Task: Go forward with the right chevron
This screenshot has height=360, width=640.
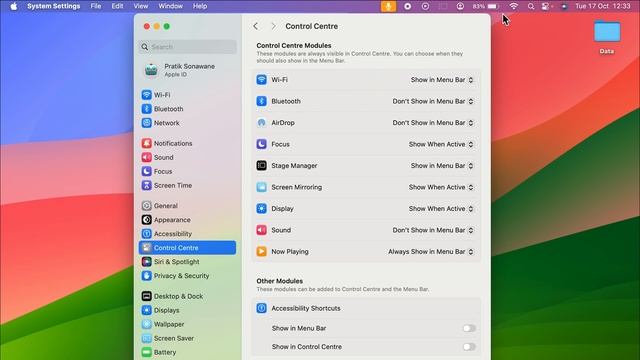Action: point(273,26)
